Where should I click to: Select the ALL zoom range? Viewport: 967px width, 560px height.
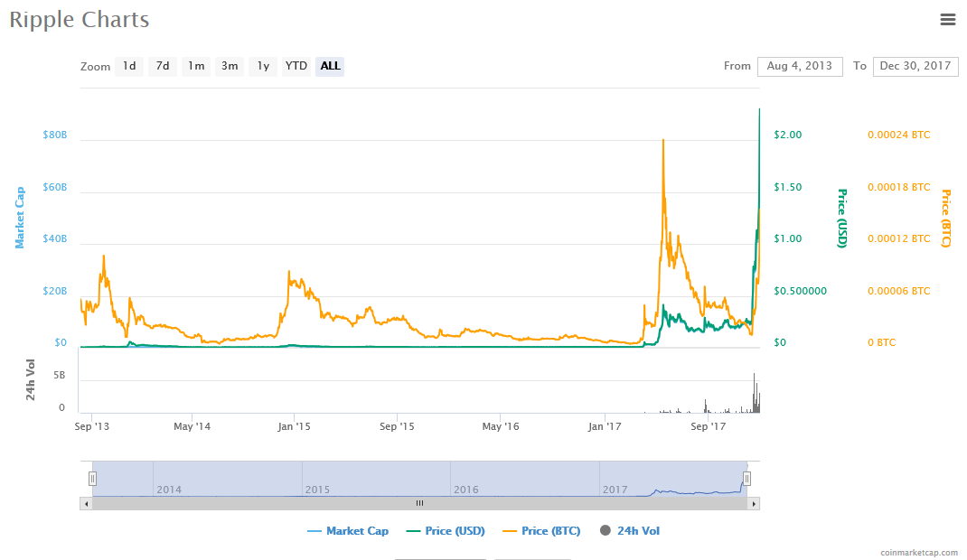(x=330, y=66)
